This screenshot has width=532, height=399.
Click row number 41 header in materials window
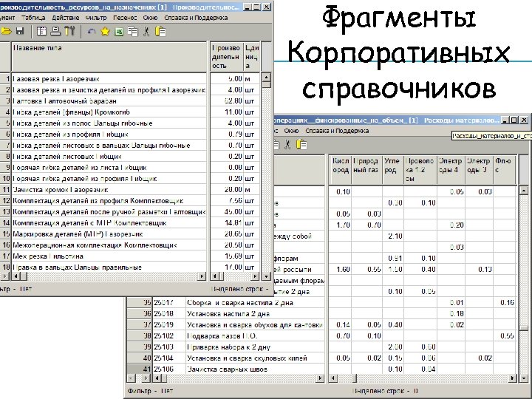pyautogui.click(x=140, y=369)
